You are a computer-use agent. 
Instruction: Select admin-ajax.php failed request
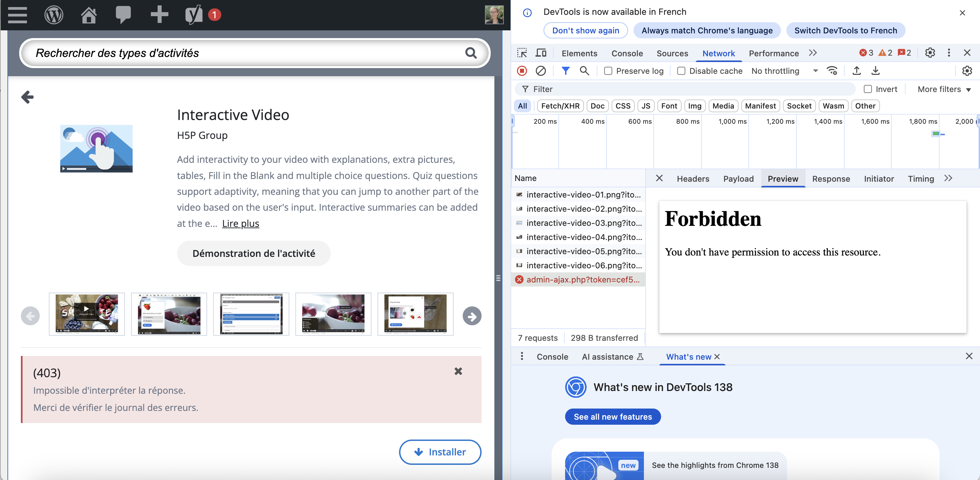click(578, 279)
